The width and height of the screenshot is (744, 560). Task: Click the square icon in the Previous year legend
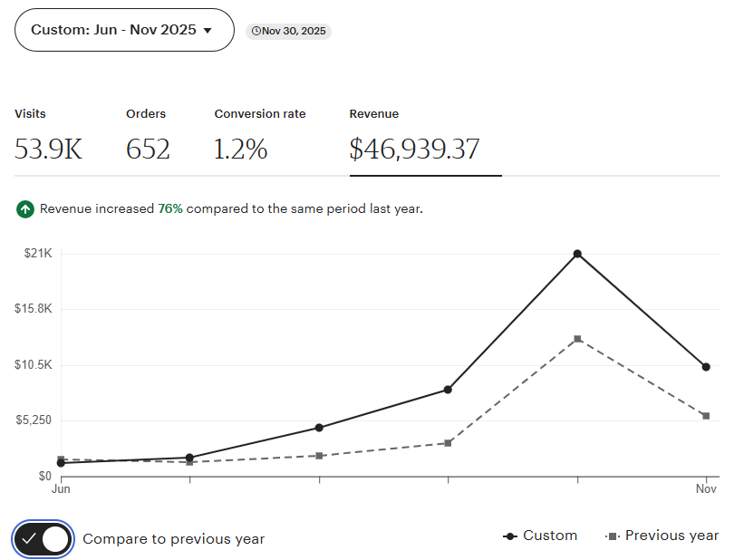coord(611,536)
